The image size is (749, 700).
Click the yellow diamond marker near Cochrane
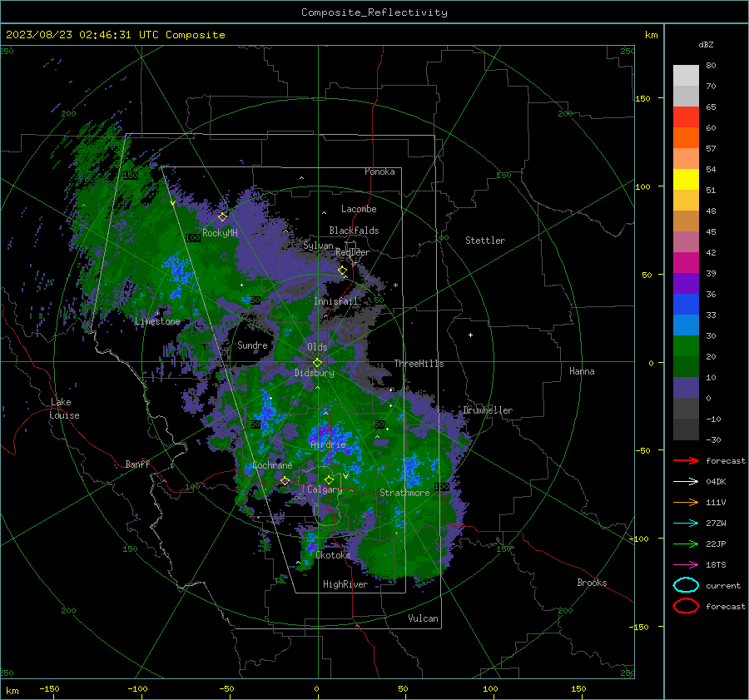pyautogui.click(x=285, y=481)
